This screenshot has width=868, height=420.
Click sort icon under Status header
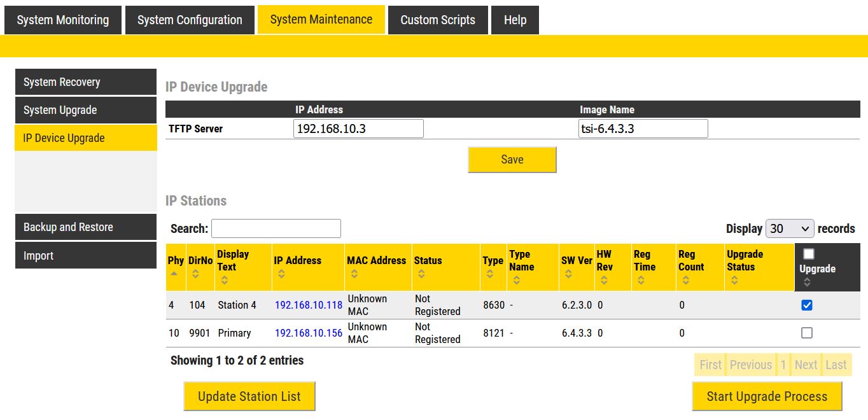pyautogui.click(x=421, y=274)
